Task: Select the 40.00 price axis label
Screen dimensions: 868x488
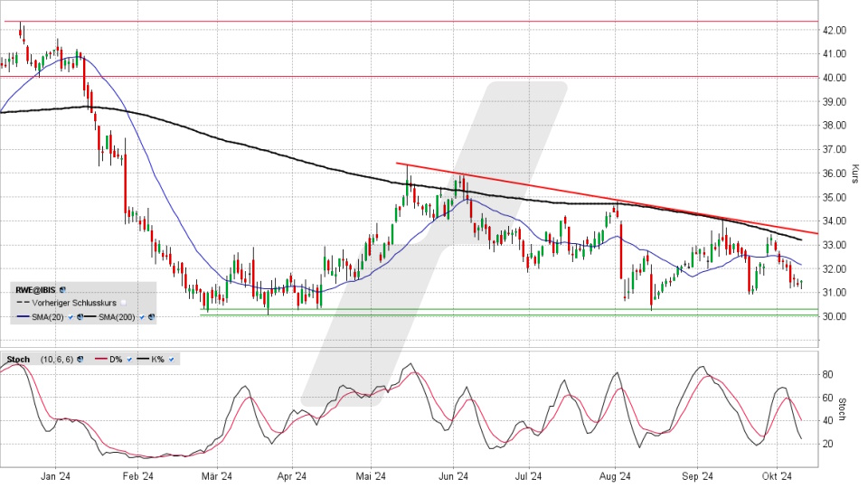Action: [x=834, y=78]
